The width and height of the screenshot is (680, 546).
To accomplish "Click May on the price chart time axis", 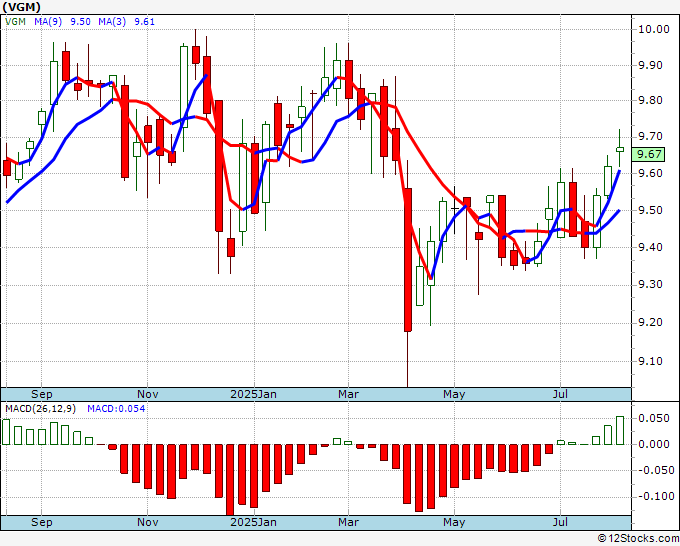I will click(x=454, y=394).
